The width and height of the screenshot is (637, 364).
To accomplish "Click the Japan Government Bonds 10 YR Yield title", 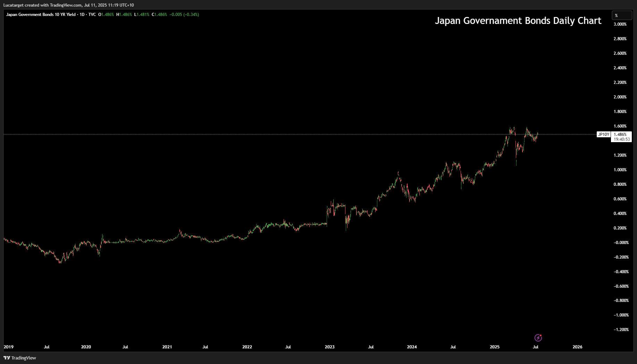I will click(41, 15).
